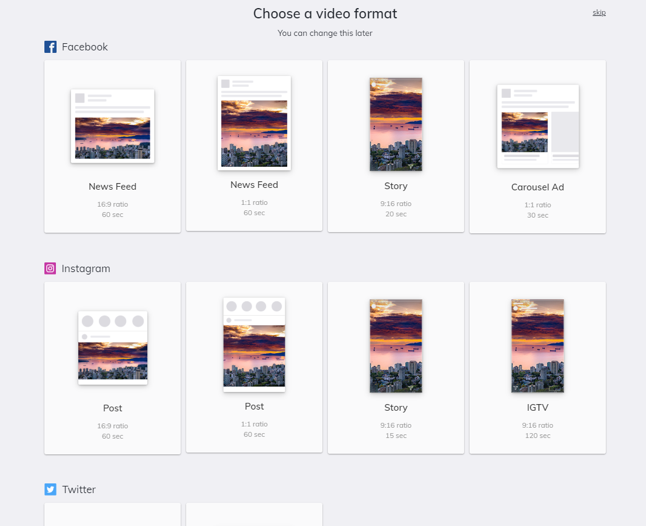The image size is (646, 526).
Task: Click the Instagram section heading text
Action: 86,269
